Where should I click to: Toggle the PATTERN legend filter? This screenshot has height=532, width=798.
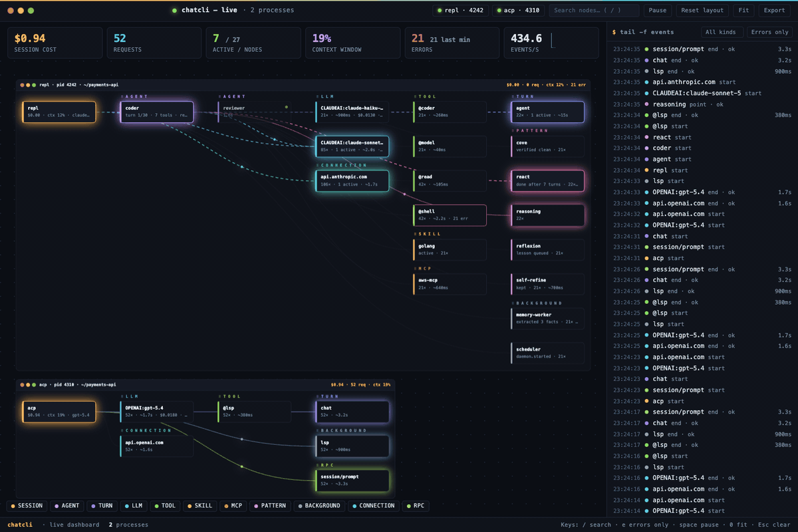pos(270,506)
